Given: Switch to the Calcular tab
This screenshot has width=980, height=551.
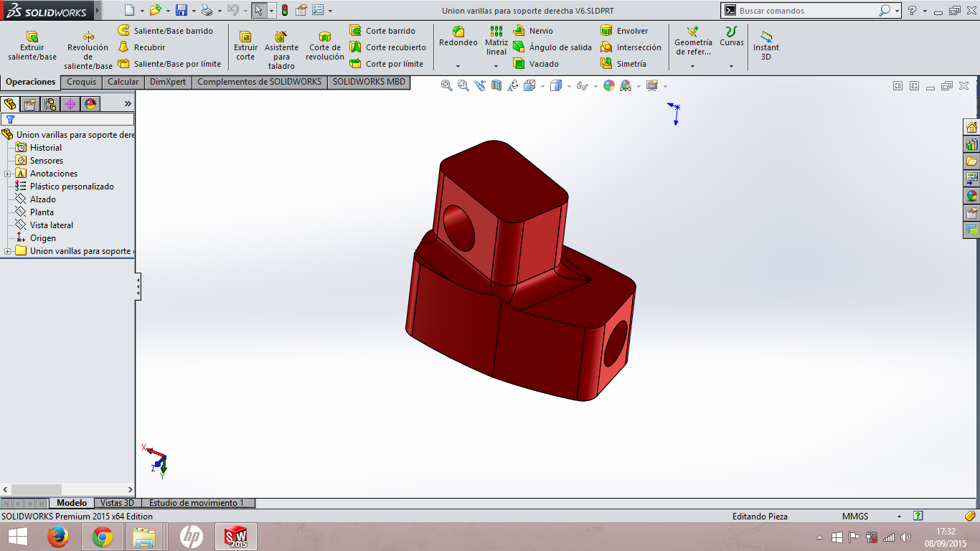Looking at the screenshot, I should click(123, 82).
